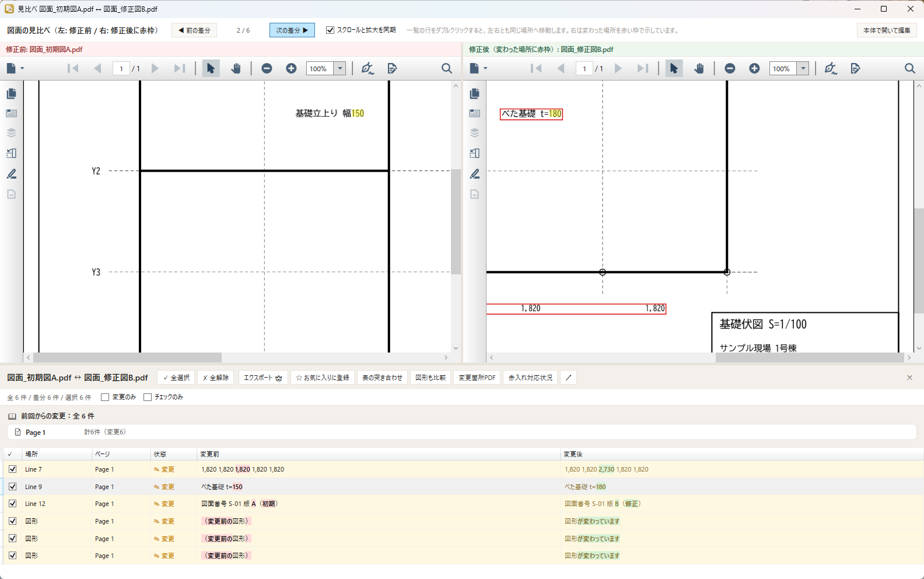Image resolution: width=924 pixels, height=579 pixels.
Task: Open page thumbnails panel in left sidebar
Action: click(x=12, y=93)
